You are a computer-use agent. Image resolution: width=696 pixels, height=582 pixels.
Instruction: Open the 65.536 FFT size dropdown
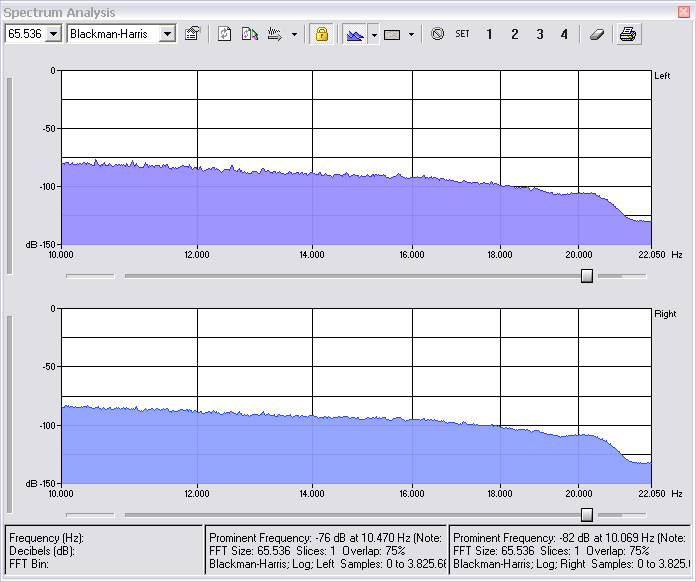pyautogui.click(x=53, y=34)
